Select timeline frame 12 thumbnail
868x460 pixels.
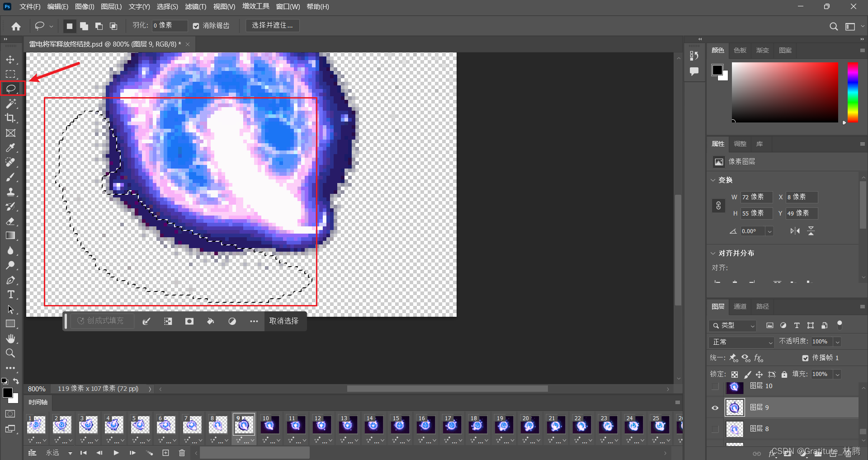[321, 424]
